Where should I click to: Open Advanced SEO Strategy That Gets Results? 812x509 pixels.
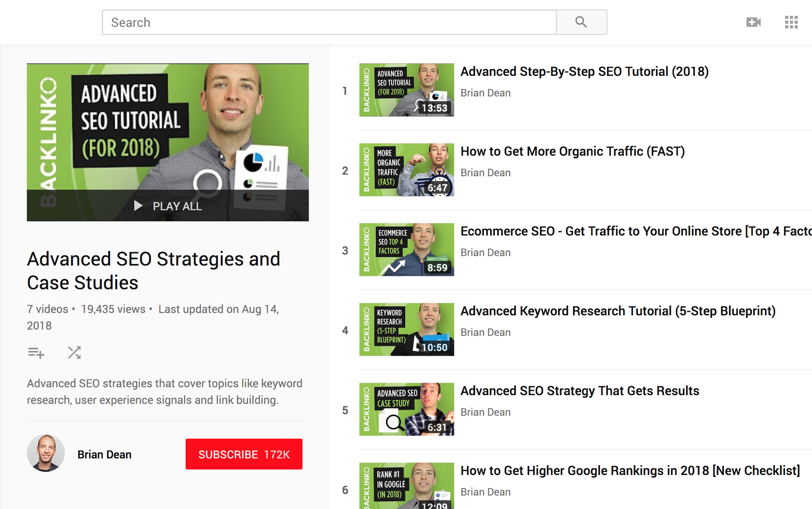tap(579, 391)
